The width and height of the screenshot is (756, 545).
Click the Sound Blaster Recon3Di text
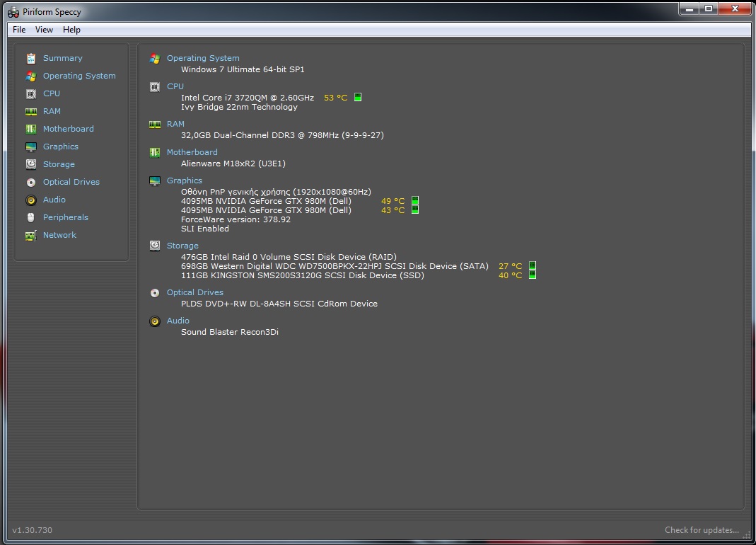click(230, 332)
